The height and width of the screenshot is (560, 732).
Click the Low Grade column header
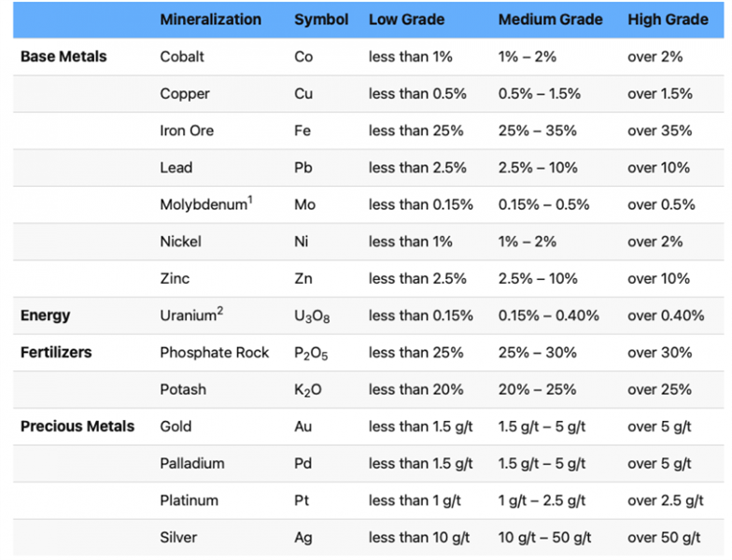point(407,20)
